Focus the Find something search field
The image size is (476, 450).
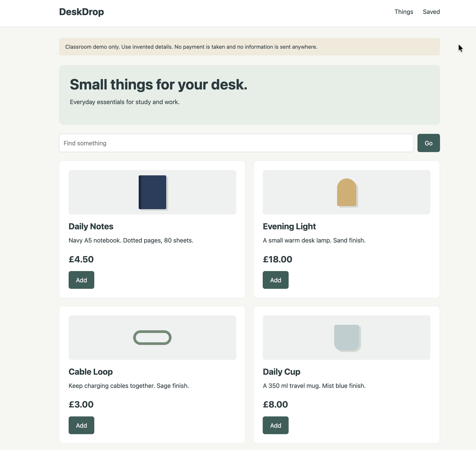point(236,143)
